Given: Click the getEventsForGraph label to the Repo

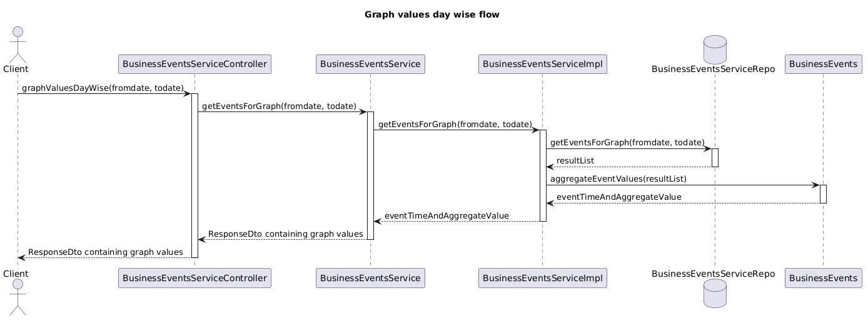Looking at the screenshot, I should pyautogui.click(x=627, y=143).
